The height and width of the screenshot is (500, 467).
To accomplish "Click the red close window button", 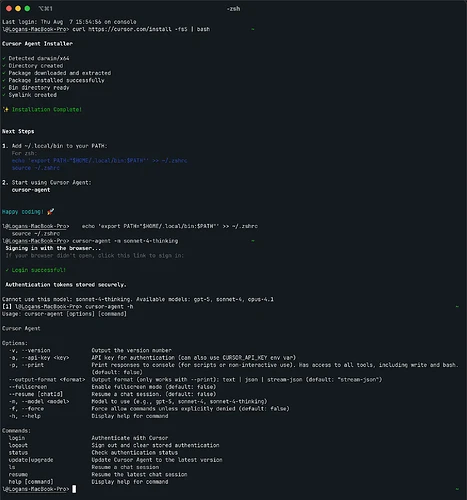I will click(x=9, y=9).
